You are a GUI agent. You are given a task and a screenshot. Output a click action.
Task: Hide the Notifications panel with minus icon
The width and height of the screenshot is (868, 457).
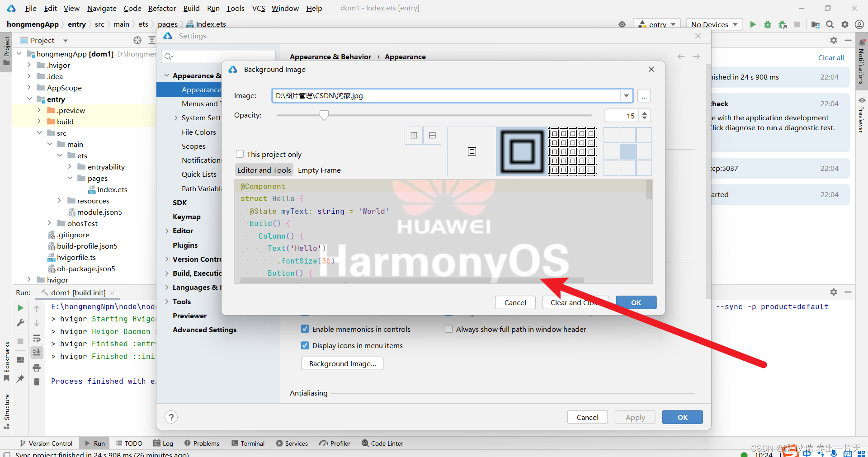(x=848, y=40)
